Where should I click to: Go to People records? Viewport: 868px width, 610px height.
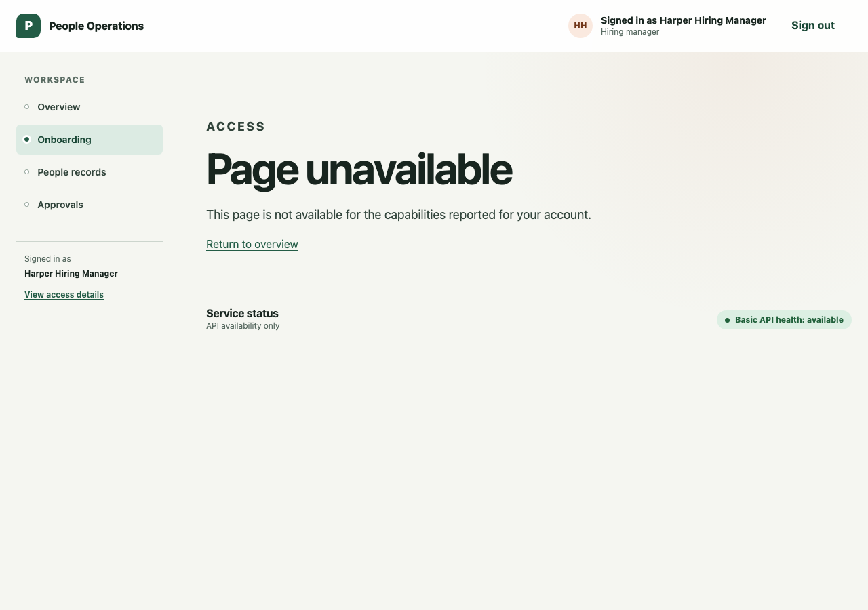pyautogui.click(x=90, y=172)
